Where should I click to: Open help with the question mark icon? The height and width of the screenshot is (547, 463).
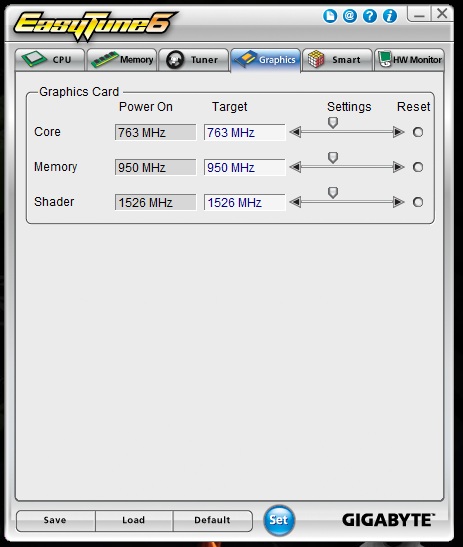click(x=369, y=16)
